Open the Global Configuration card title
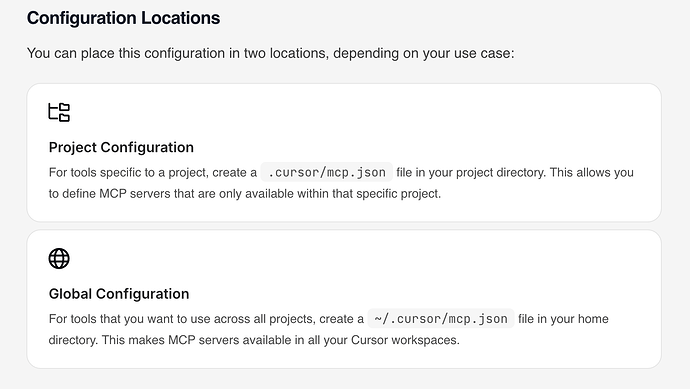 point(119,294)
